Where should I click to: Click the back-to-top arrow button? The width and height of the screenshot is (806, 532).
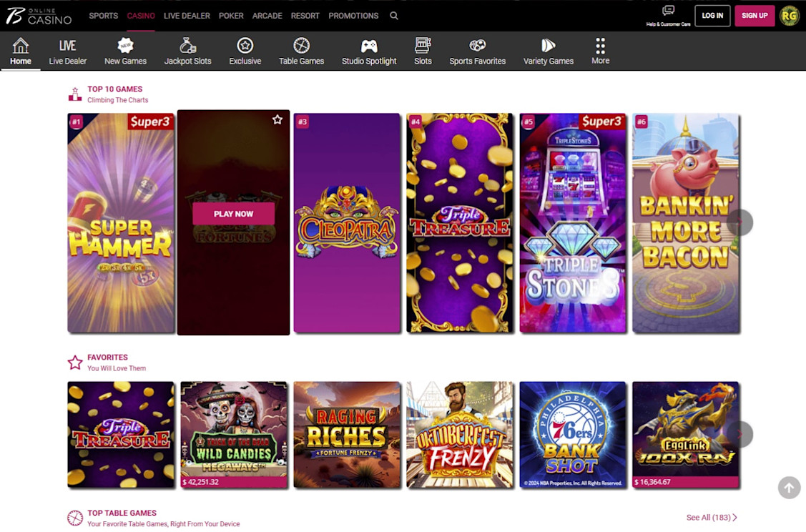(x=789, y=487)
